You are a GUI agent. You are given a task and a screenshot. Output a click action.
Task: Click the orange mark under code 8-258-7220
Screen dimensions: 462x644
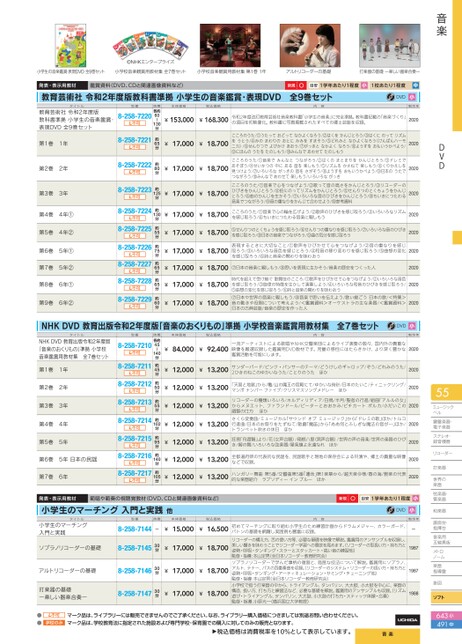135,123
